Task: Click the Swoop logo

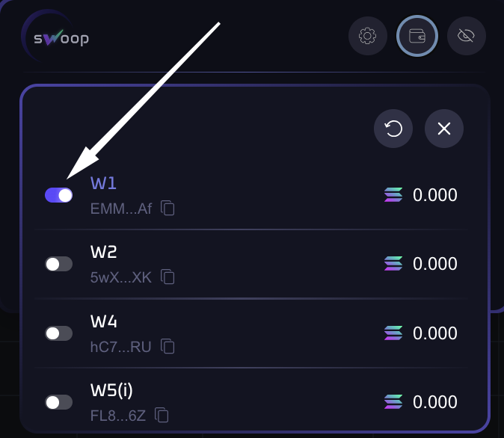Action: [58, 37]
